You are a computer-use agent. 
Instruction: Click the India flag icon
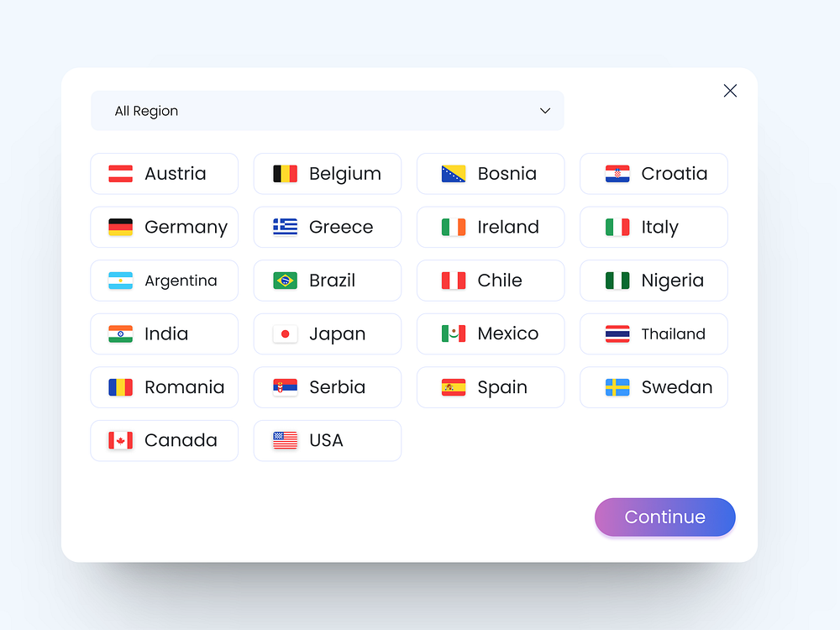point(121,333)
